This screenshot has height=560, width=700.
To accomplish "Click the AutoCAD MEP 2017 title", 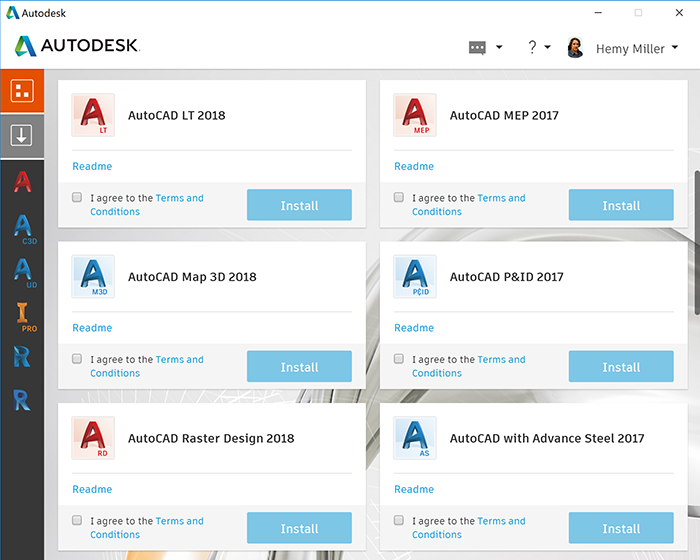I will tap(504, 116).
